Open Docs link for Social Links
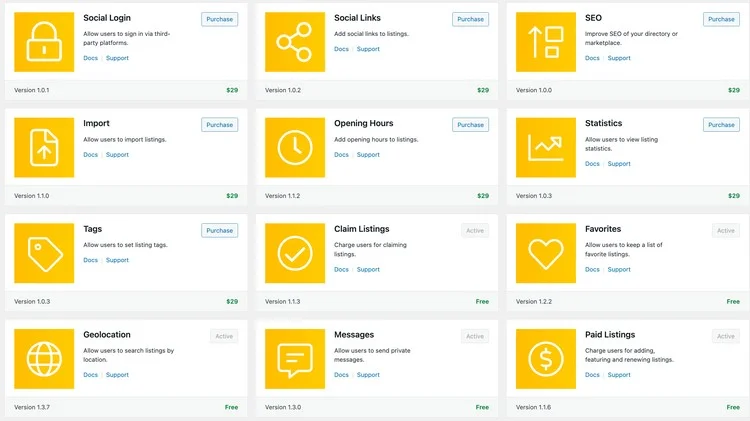This screenshot has height=421, width=750. point(341,49)
